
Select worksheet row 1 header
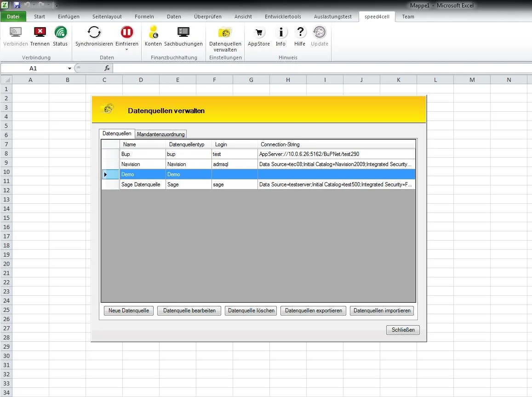(x=6, y=89)
